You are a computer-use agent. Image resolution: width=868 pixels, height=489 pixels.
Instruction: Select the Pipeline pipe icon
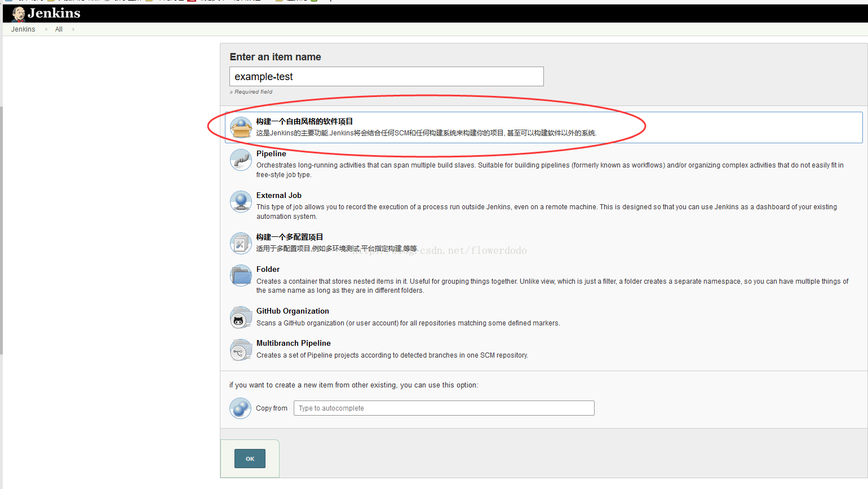(241, 160)
